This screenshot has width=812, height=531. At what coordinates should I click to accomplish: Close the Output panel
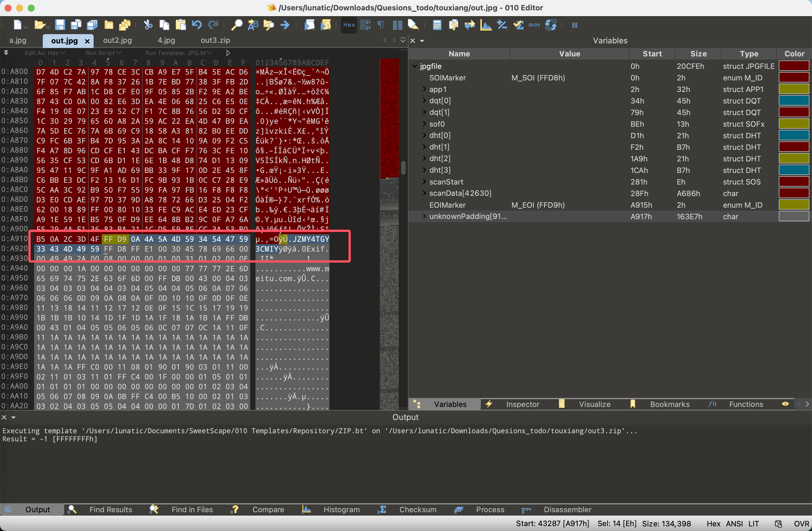[x=4, y=417]
